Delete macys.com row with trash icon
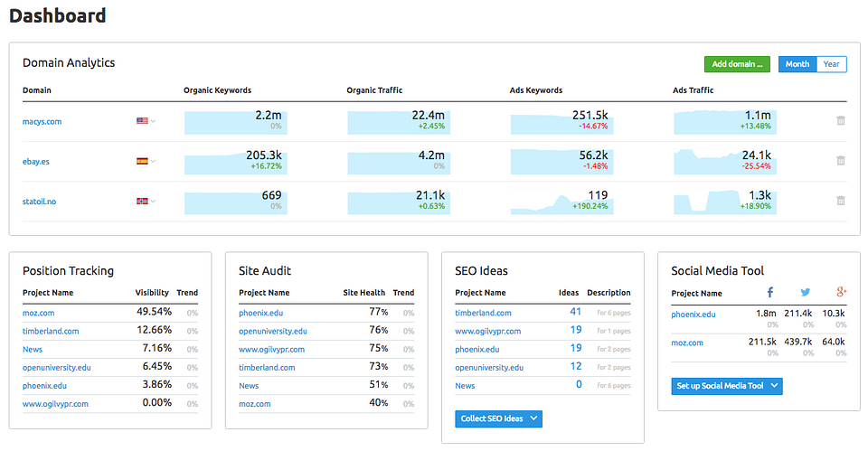The width and height of the screenshot is (868, 451). click(840, 120)
